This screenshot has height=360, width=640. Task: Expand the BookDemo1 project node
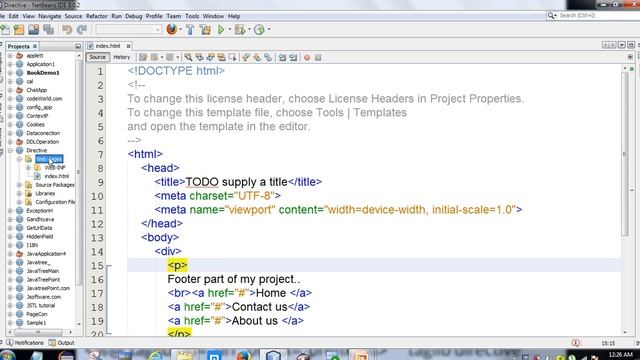tap(10, 73)
